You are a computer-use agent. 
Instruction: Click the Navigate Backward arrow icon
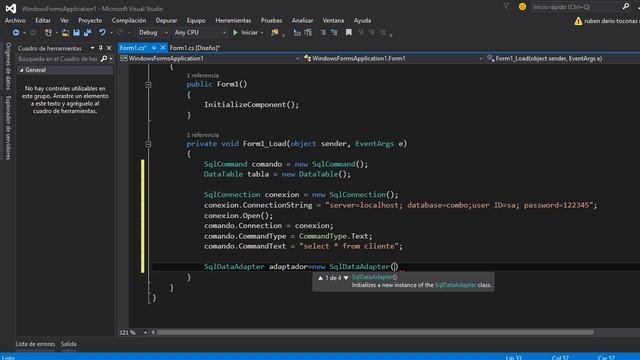click(16, 33)
